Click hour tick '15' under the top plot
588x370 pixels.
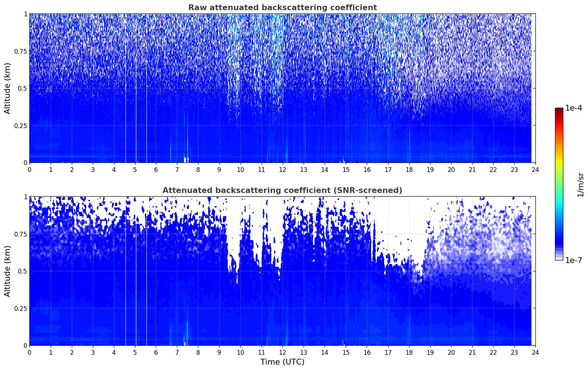pyautogui.click(x=346, y=169)
